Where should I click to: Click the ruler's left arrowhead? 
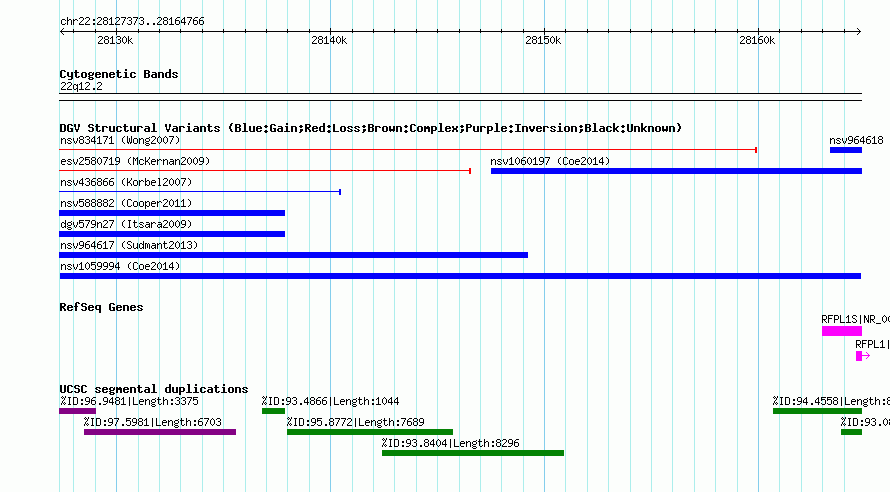(x=62, y=31)
